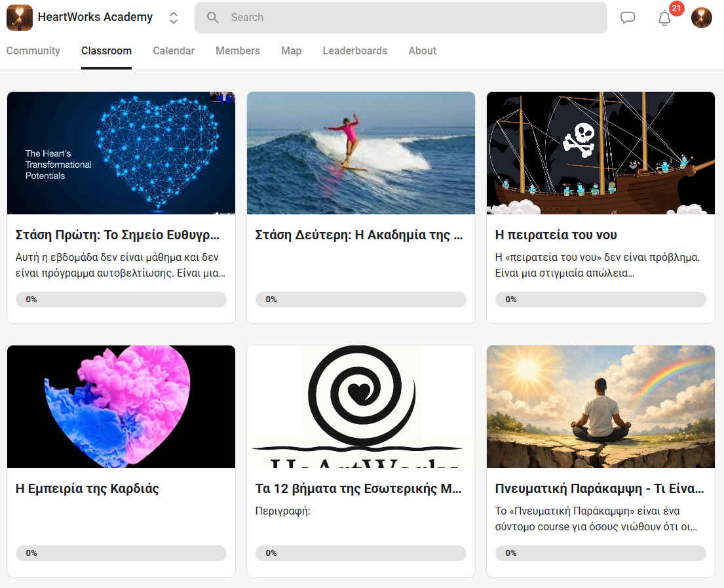Open the black spiral heart logo thumbnail
Image resolution: width=724 pixels, height=588 pixels.
[360, 406]
